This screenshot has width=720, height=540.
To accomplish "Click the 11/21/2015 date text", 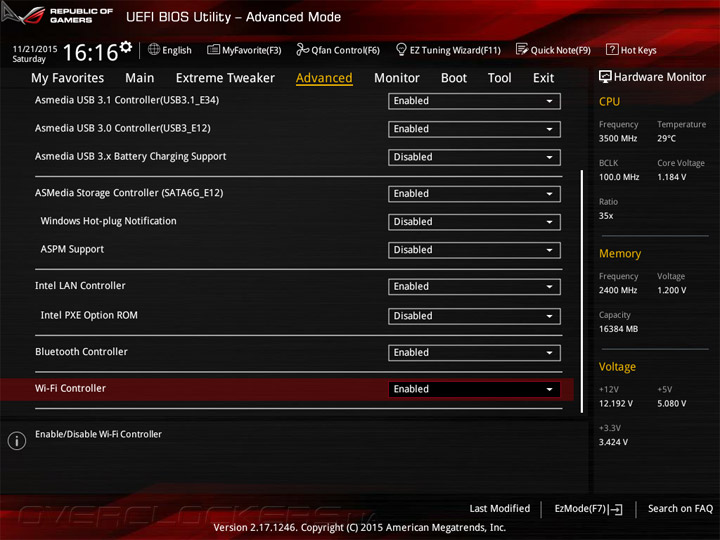I will 35,49.
